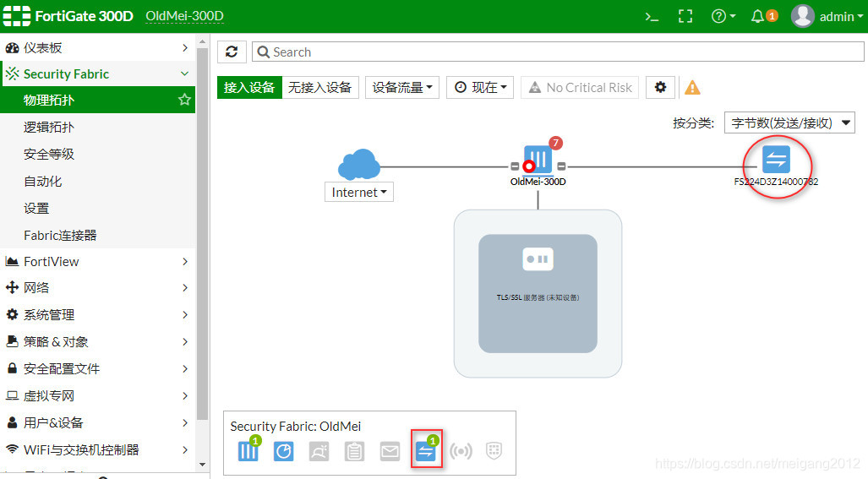
Task: Click FortiAnalyzer icon in Fabric legend
Action: [283, 451]
